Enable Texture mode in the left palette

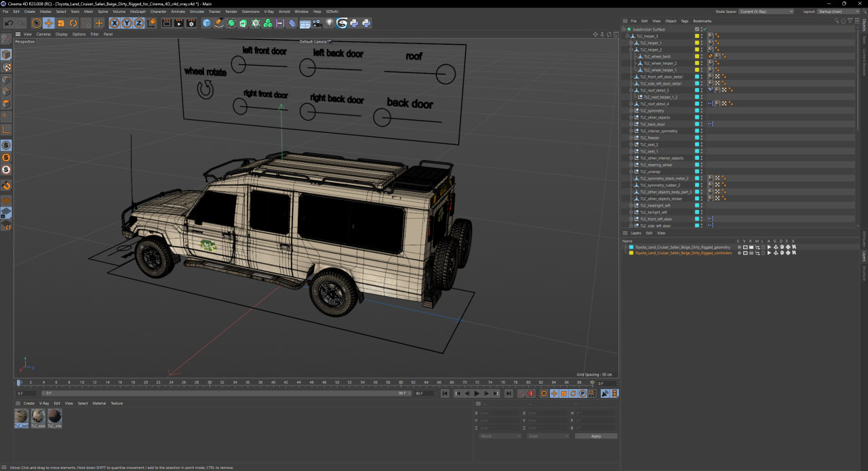coord(6,67)
